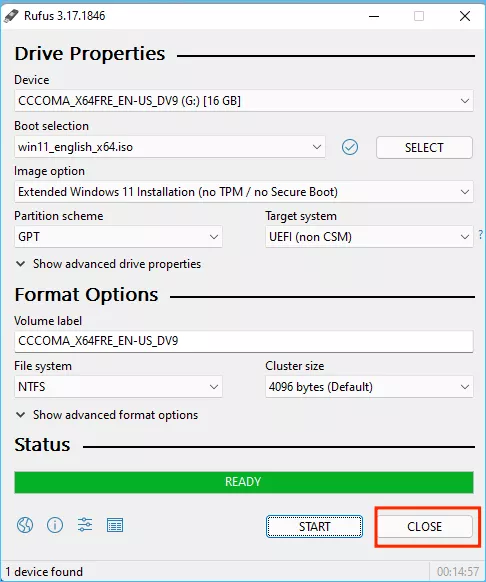
Task: Click the Rufus 3.17.1846 title text
Action: coord(65,16)
